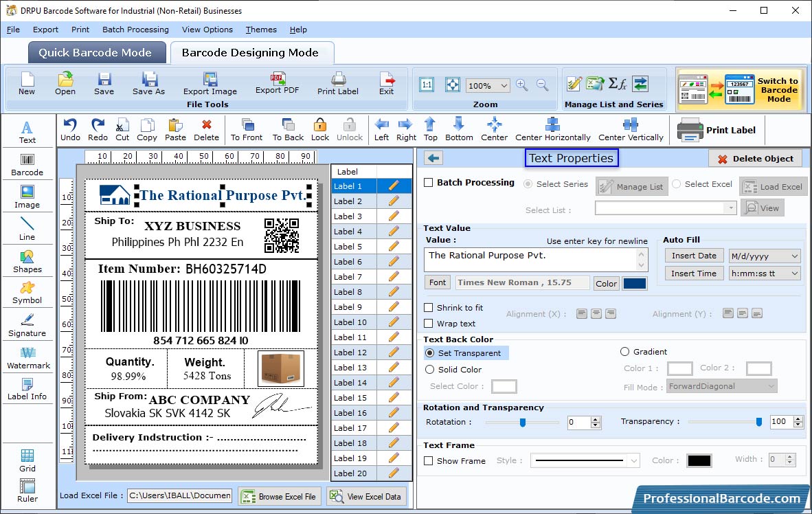This screenshot has width=812, height=514.
Task: Open the File menu
Action: [x=13, y=30]
